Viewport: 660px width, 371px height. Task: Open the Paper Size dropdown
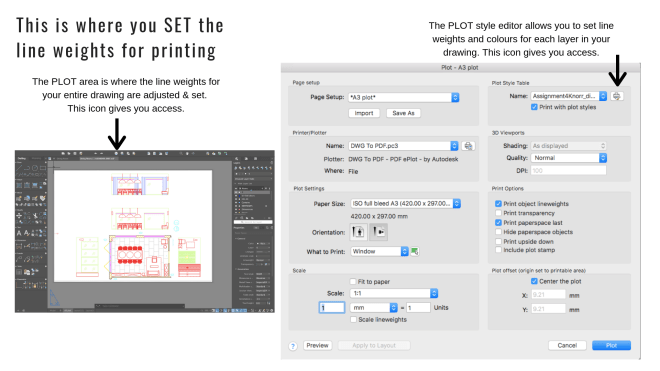tap(406, 204)
